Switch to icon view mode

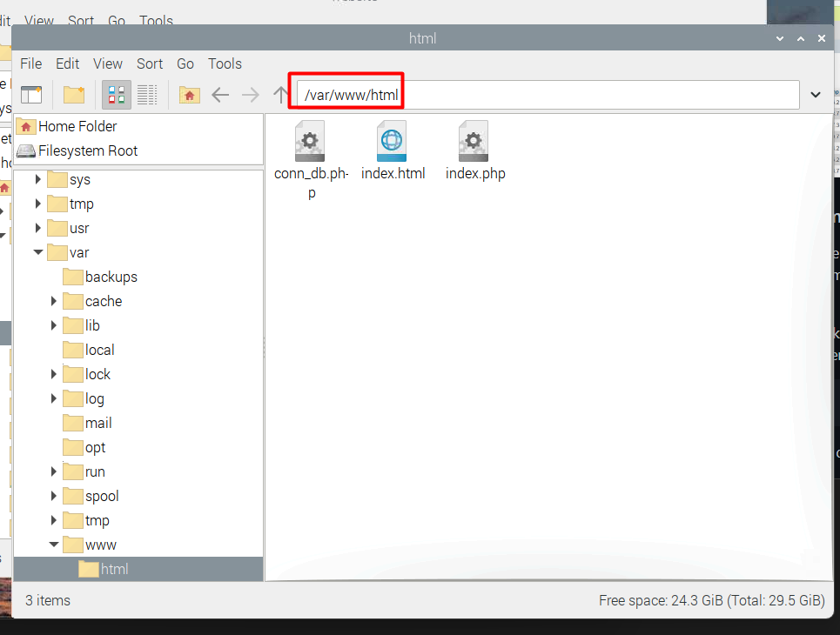117,95
